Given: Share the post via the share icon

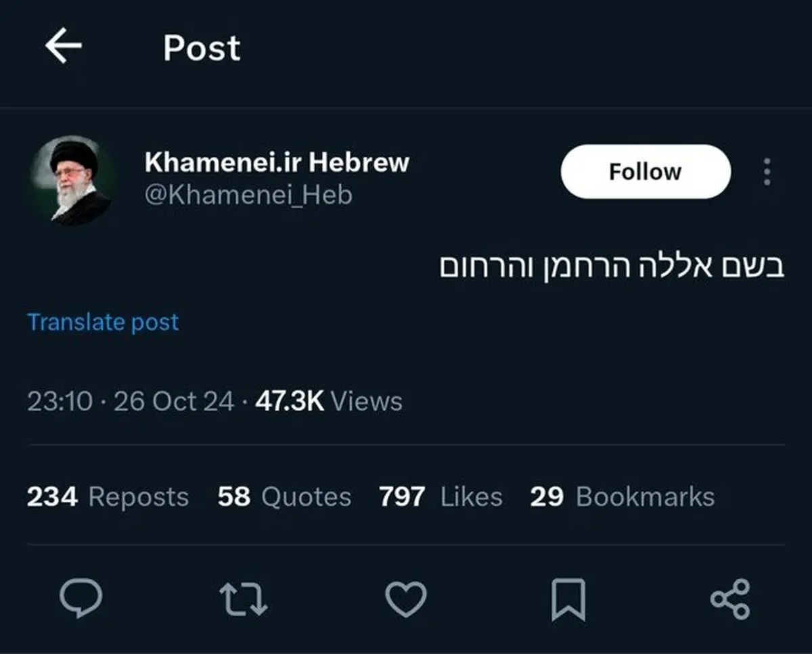Looking at the screenshot, I should click(727, 599).
